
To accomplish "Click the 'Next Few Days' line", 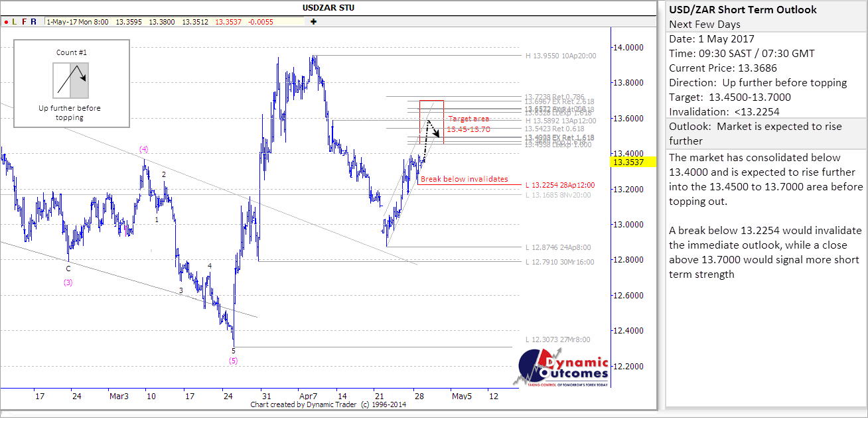I will (705, 25).
